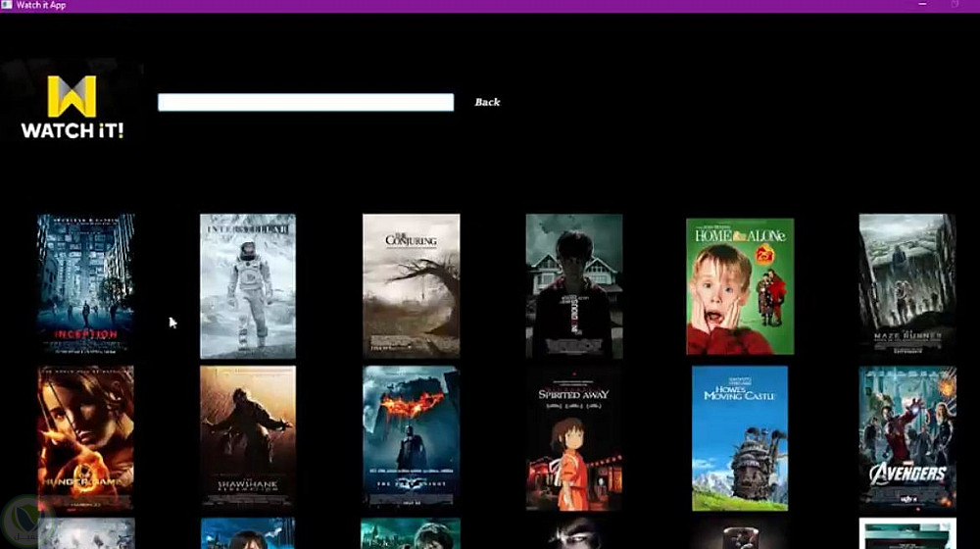Minimize the Watch it App window
Viewport: 980px width, 549px height.
click(922, 5)
